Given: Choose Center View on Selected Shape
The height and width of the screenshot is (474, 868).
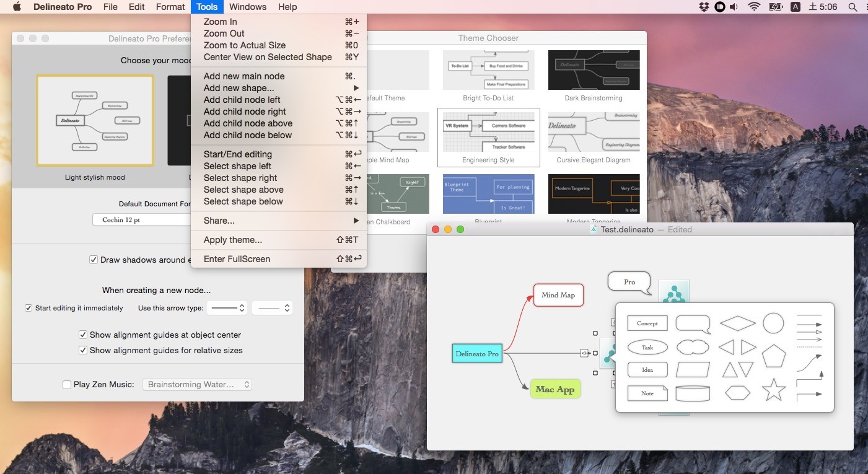Looking at the screenshot, I should 279,57.
